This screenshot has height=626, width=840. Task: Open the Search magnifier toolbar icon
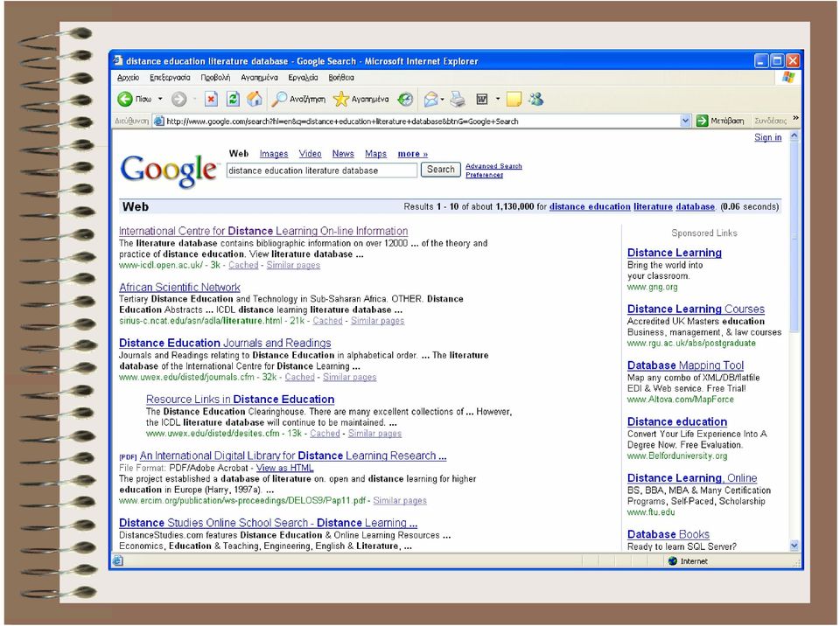pos(279,99)
